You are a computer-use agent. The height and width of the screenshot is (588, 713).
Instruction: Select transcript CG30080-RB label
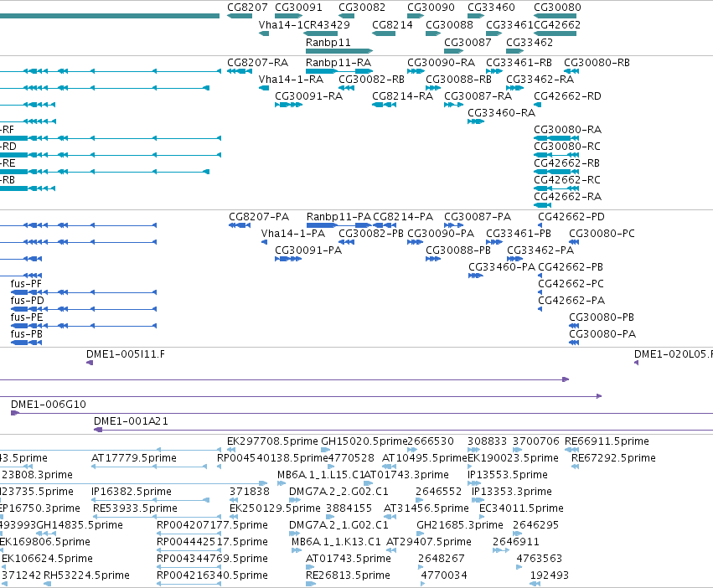(597, 62)
